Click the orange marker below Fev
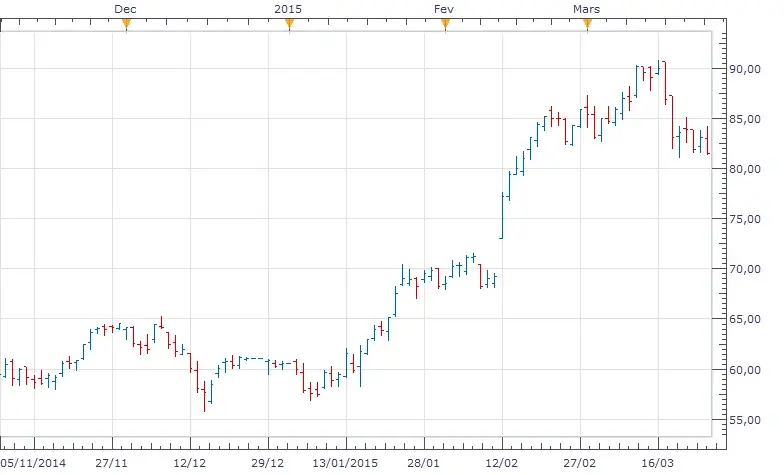 [445, 25]
